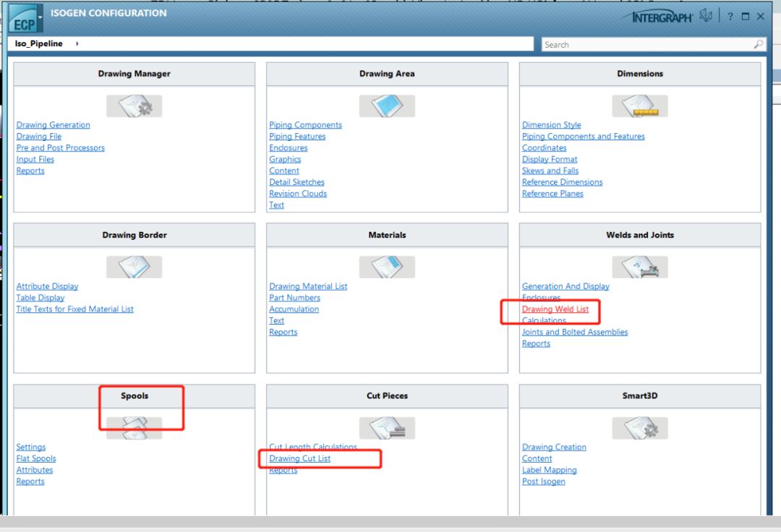Viewport: 781px width, 532px height.
Task: Click the Dimensions ruler icon
Action: point(640,106)
